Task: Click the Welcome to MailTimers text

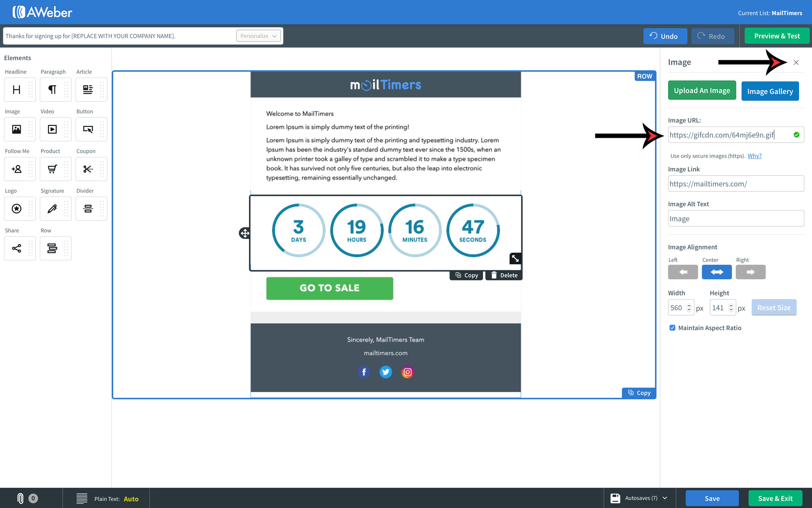Action: tap(300, 114)
